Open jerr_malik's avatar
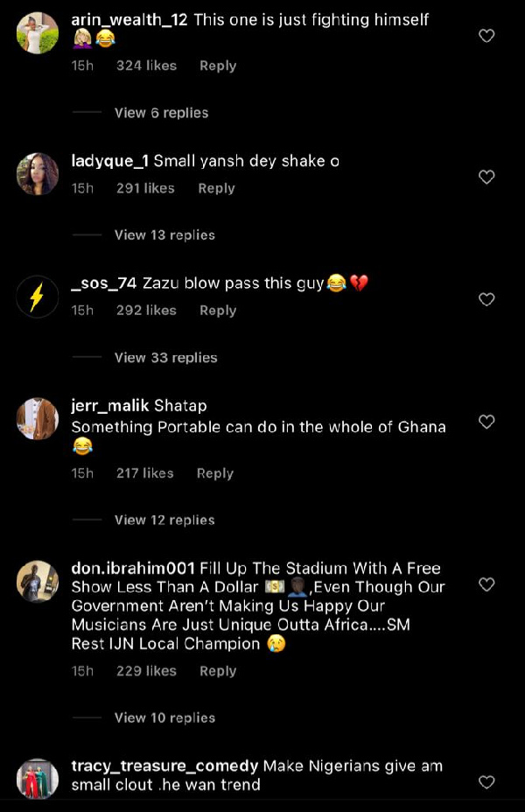 (37, 417)
